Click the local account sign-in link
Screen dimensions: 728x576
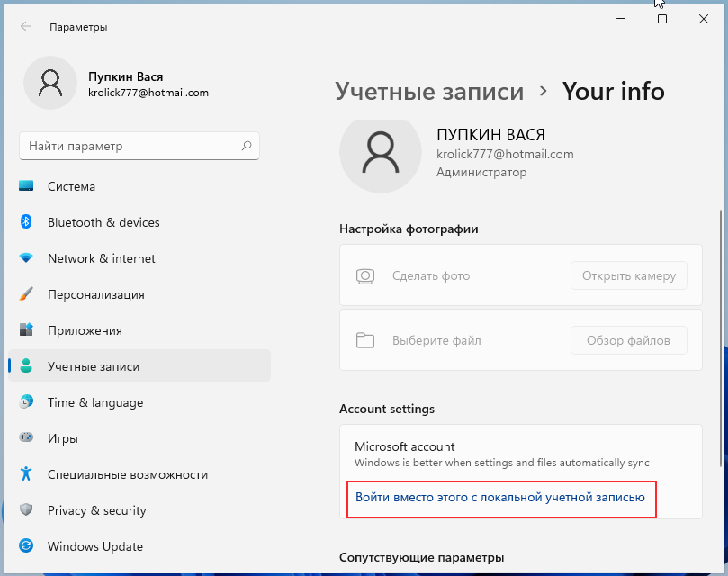500,497
